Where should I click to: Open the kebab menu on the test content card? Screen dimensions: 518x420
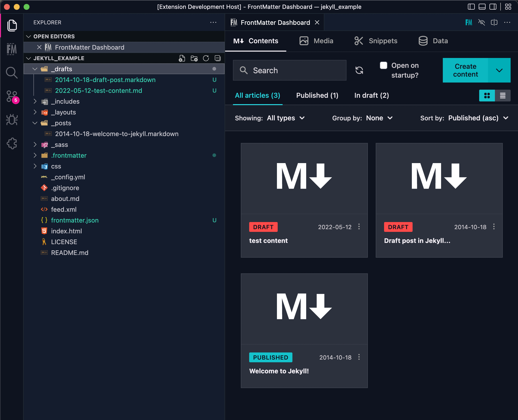tap(359, 227)
